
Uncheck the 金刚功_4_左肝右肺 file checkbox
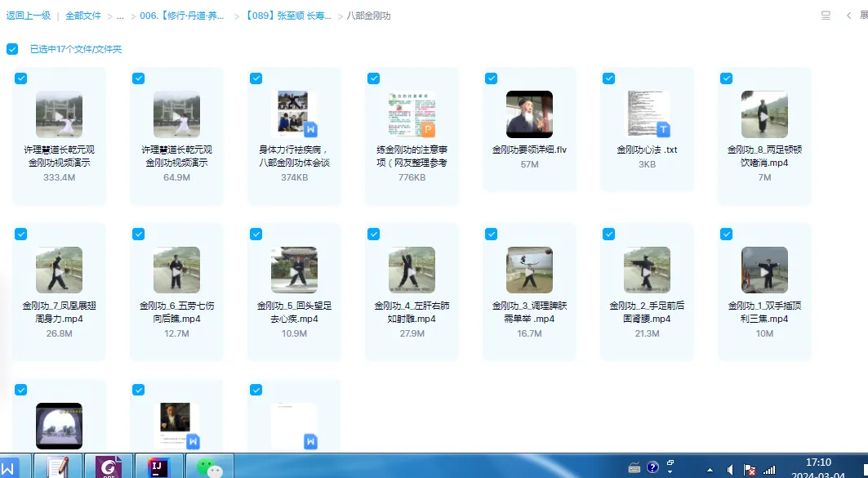pyautogui.click(x=374, y=235)
